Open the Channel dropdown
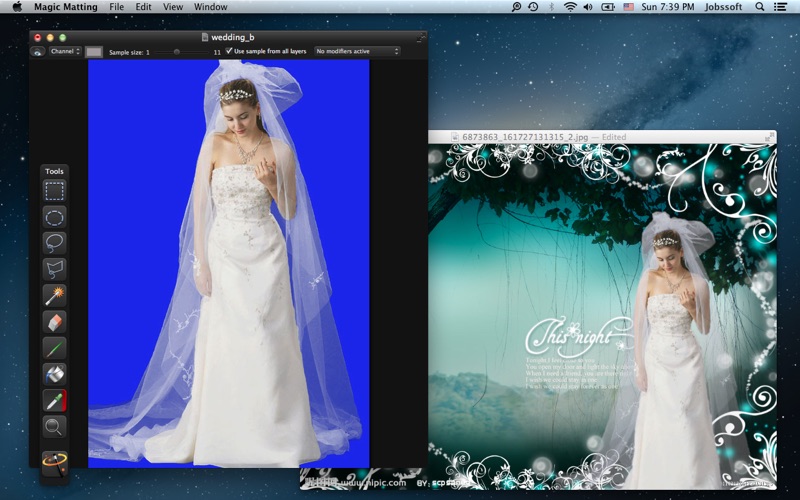 point(65,52)
